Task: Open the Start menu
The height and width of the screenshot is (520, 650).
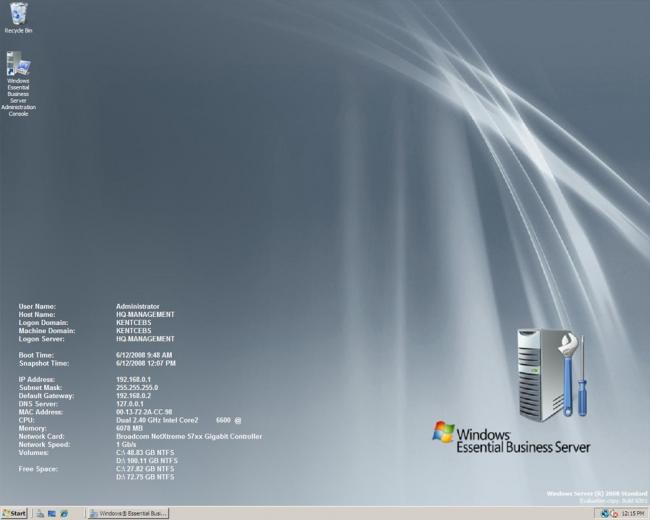Action: [14, 513]
